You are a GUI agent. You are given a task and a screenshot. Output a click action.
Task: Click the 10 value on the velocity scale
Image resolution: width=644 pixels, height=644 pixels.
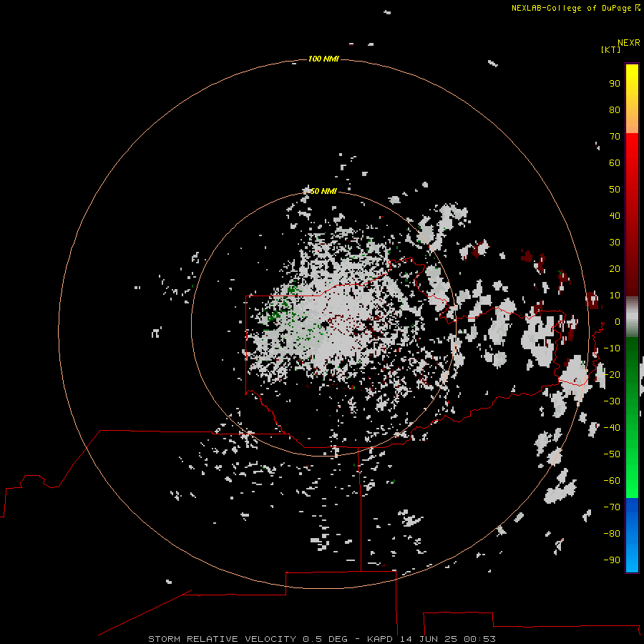615,296
